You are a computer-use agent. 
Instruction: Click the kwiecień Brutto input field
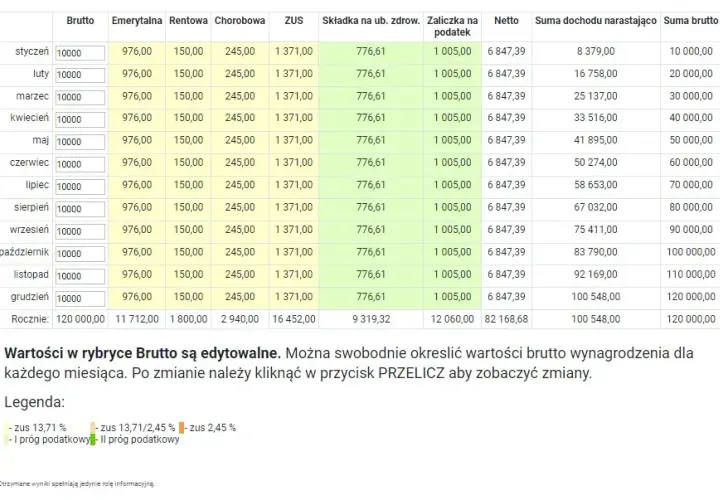tap(80, 119)
